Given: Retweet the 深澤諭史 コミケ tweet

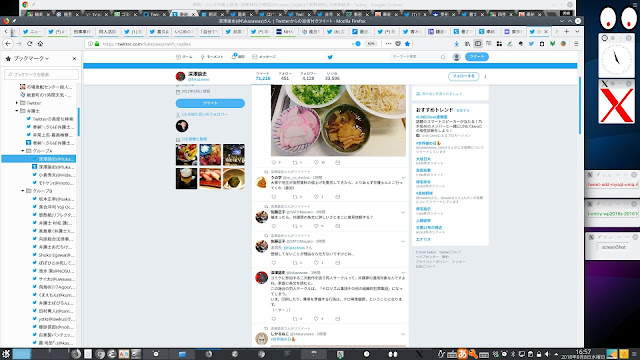Looking at the screenshot, I should (295, 319).
